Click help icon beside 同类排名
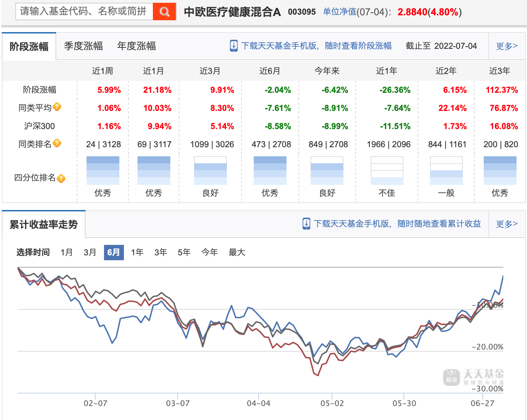Screen dimensions: 527x420 [57, 143]
